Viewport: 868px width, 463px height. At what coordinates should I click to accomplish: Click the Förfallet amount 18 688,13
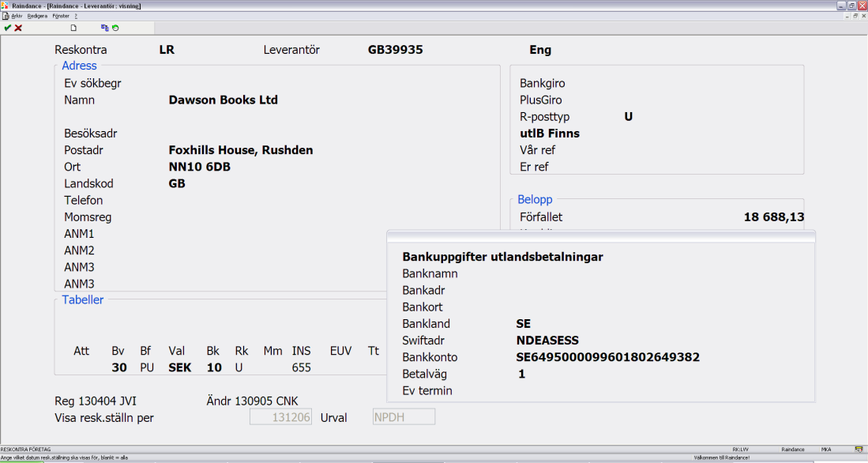click(x=774, y=217)
